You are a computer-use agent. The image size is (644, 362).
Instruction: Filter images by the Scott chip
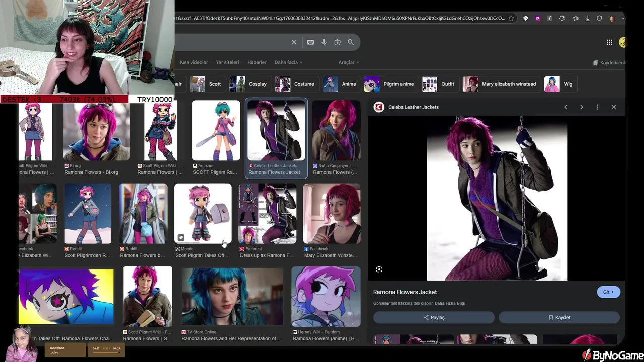pyautogui.click(x=207, y=84)
